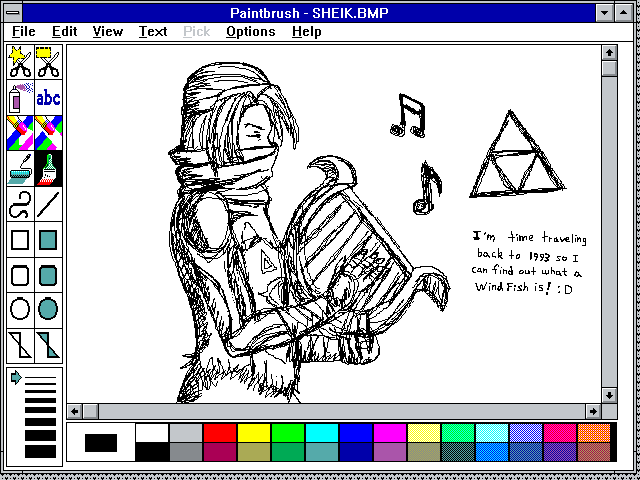Select the thickest line width at bottom
The width and height of the screenshot is (640, 480).
(40, 451)
